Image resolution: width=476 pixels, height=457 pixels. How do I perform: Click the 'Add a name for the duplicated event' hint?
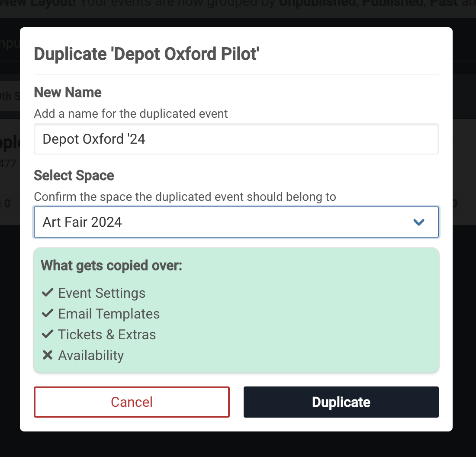(x=131, y=114)
